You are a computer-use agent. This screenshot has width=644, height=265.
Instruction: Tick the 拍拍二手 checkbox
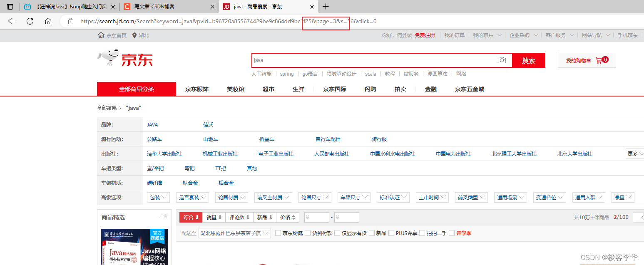point(422,233)
